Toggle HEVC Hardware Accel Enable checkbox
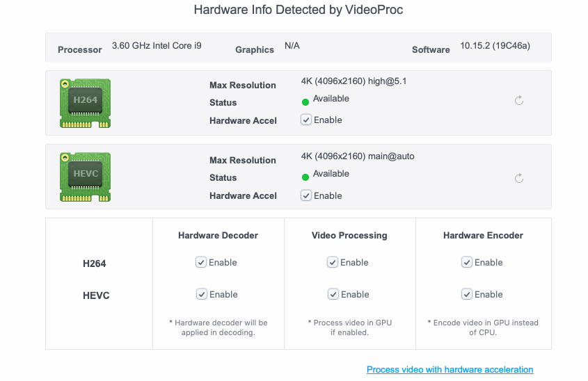This screenshot has width=588, height=381. tap(306, 195)
